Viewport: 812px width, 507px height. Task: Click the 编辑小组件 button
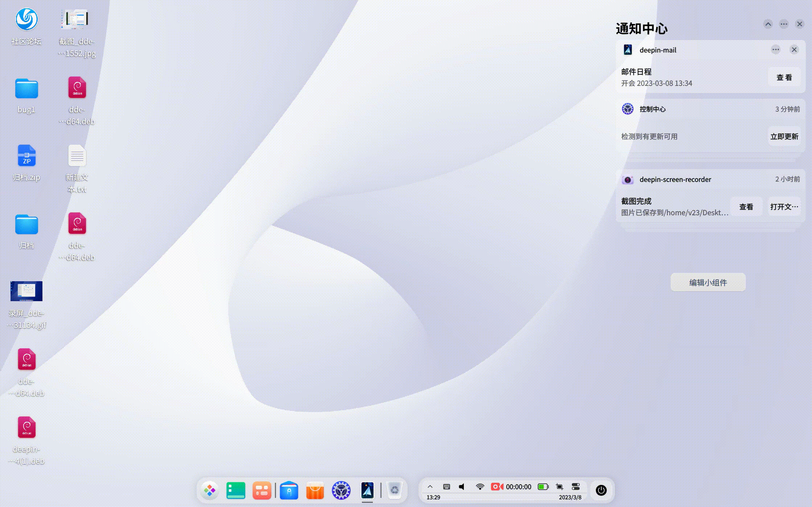[x=708, y=282]
